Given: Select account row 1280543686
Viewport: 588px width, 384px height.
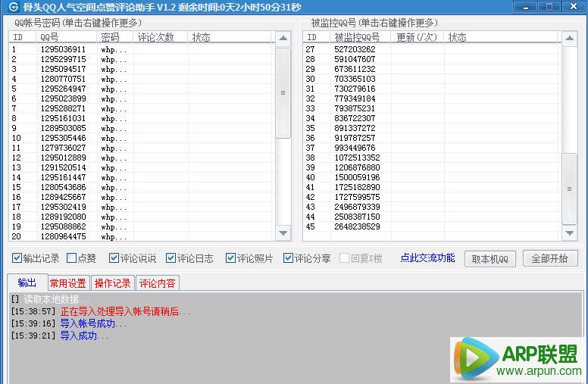Looking at the screenshot, I should coord(142,187).
